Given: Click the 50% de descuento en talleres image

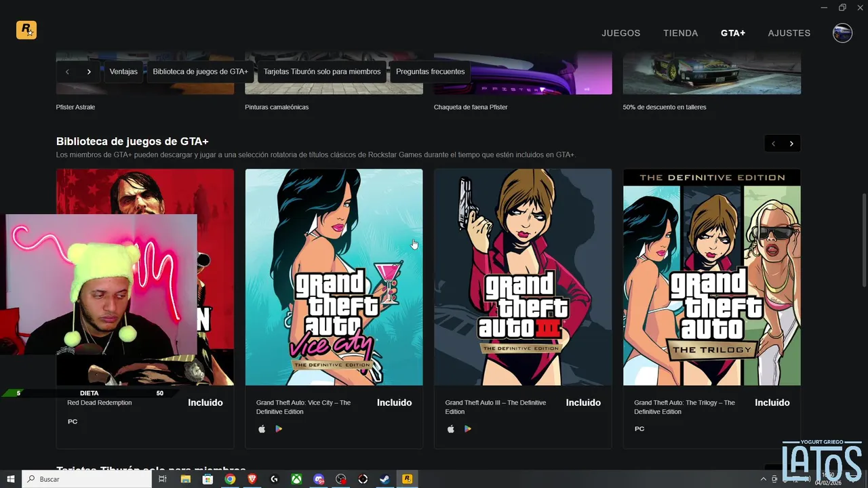Looking at the screenshot, I should coord(712,73).
